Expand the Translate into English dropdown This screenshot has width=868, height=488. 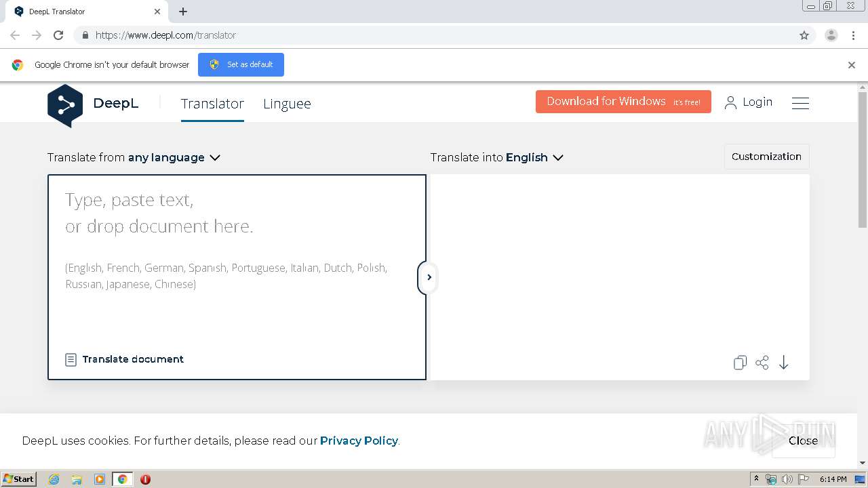point(497,157)
